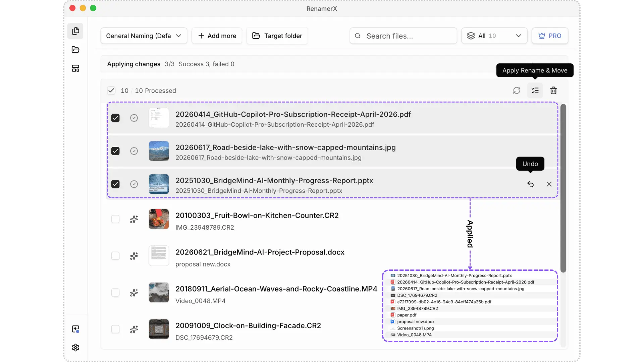The image size is (644, 362).
Task: Uncheck the Monthly-Progress-Report pptx checkbox
Action: click(115, 184)
